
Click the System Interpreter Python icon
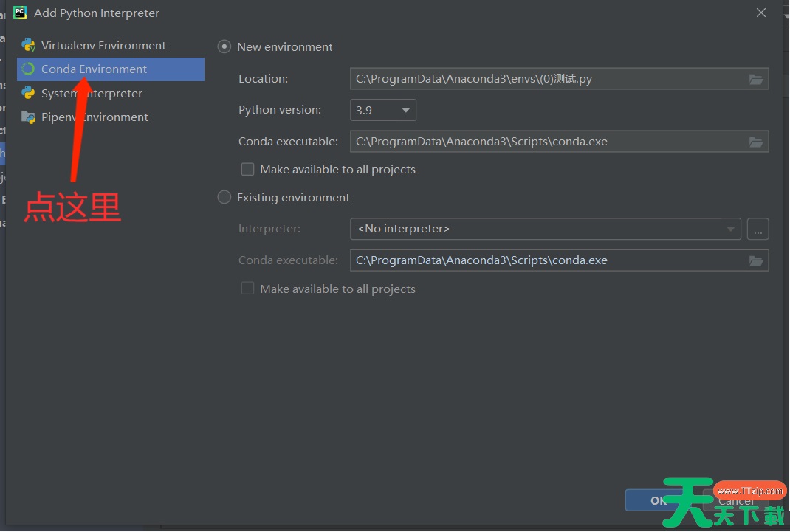(x=28, y=93)
